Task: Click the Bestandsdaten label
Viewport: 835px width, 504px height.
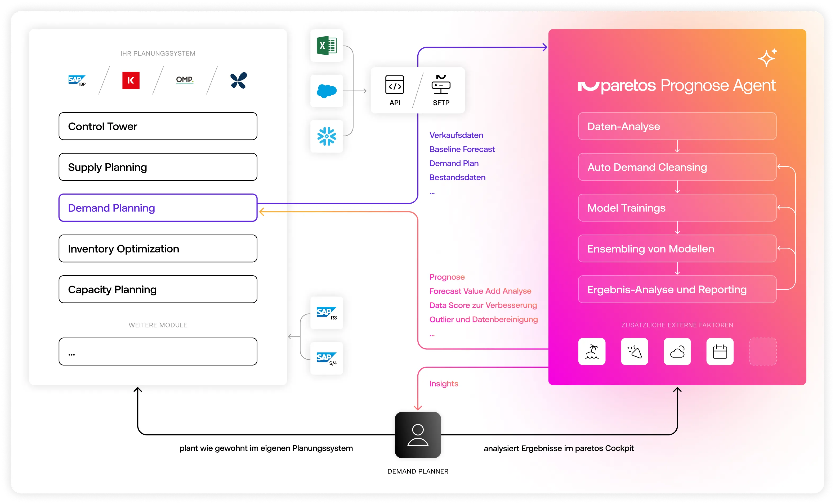Action: pos(457,177)
